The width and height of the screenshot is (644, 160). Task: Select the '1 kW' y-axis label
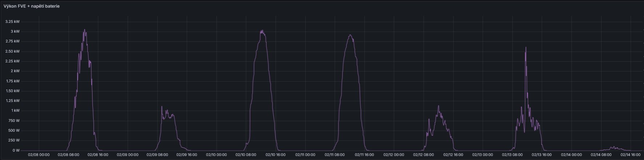coord(15,111)
